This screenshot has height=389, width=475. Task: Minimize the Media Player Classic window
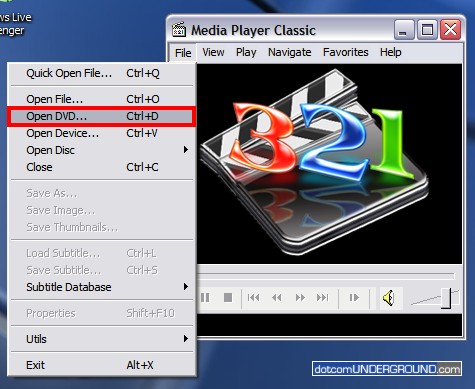(x=404, y=30)
